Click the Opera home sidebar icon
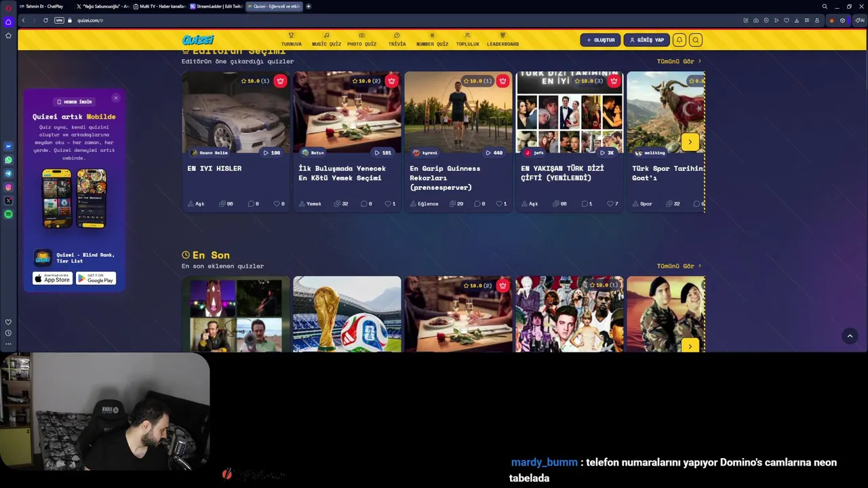868x488 pixels. 8,22
